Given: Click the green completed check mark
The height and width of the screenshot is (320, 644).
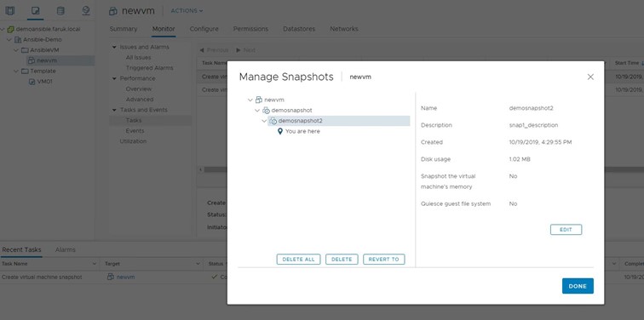Looking at the screenshot, I should coord(214,277).
